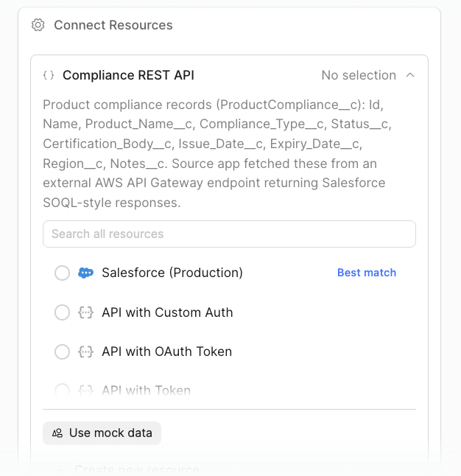461x476 pixels.
Task: Click the Salesforce cloud logo icon
Action: pos(86,273)
